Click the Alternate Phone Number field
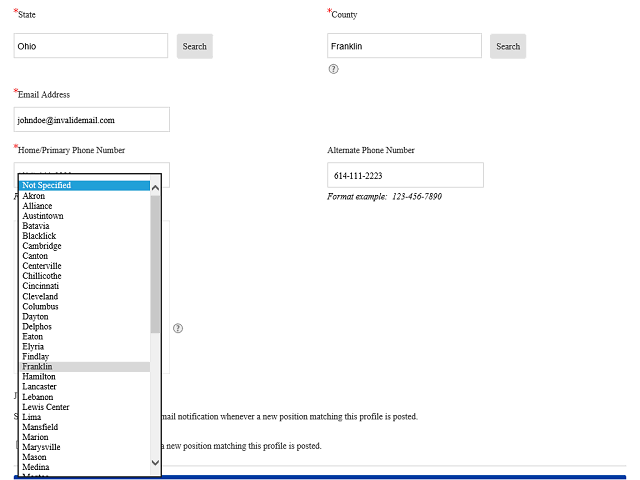This screenshot has height=480, width=640. pyautogui.click(x=405, y=175)
